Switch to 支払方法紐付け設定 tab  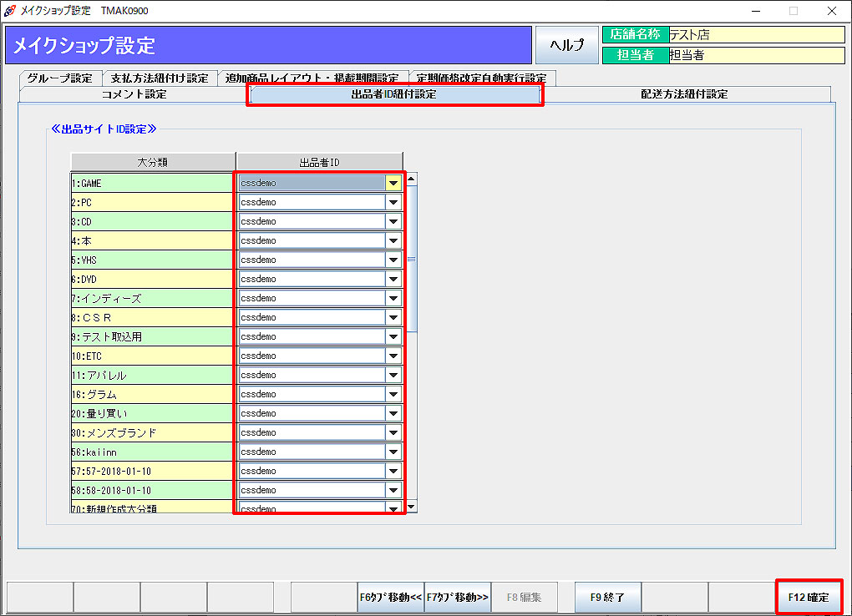point(160,78)
